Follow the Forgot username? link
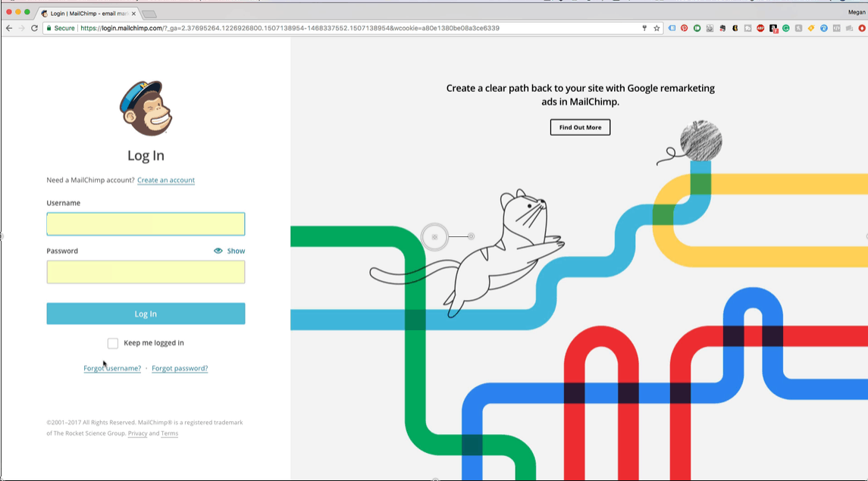 pos(112,368)
